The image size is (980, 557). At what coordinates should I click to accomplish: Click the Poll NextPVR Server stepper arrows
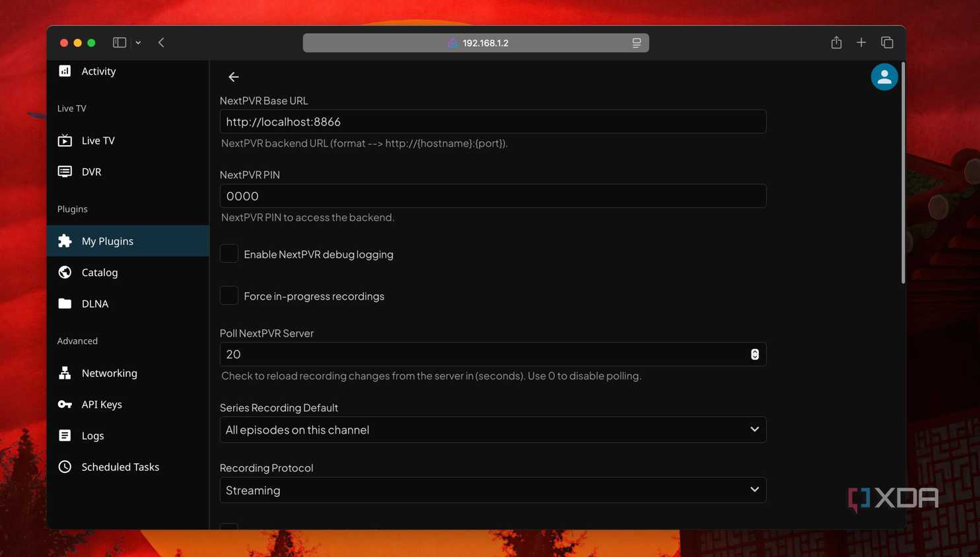click(x=755, y=354)
